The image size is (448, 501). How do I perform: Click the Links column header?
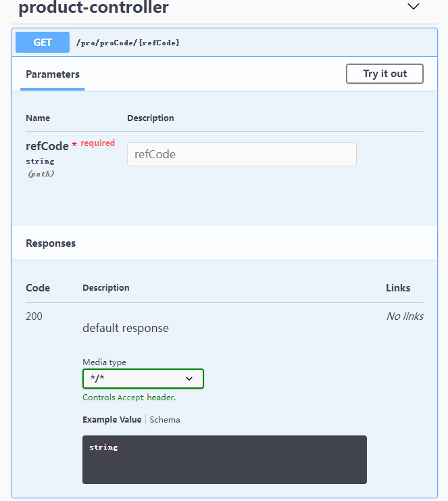click(x=398, y=288)
